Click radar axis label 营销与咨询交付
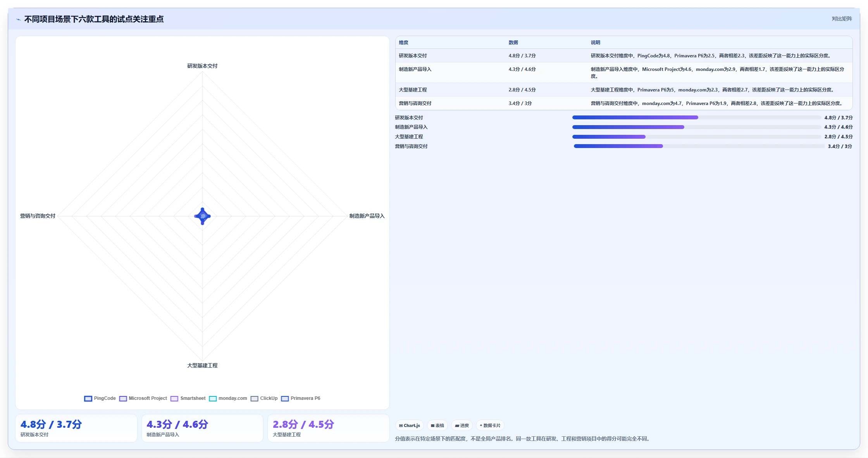Screen dimensions: 868x458 pos(38,216)
